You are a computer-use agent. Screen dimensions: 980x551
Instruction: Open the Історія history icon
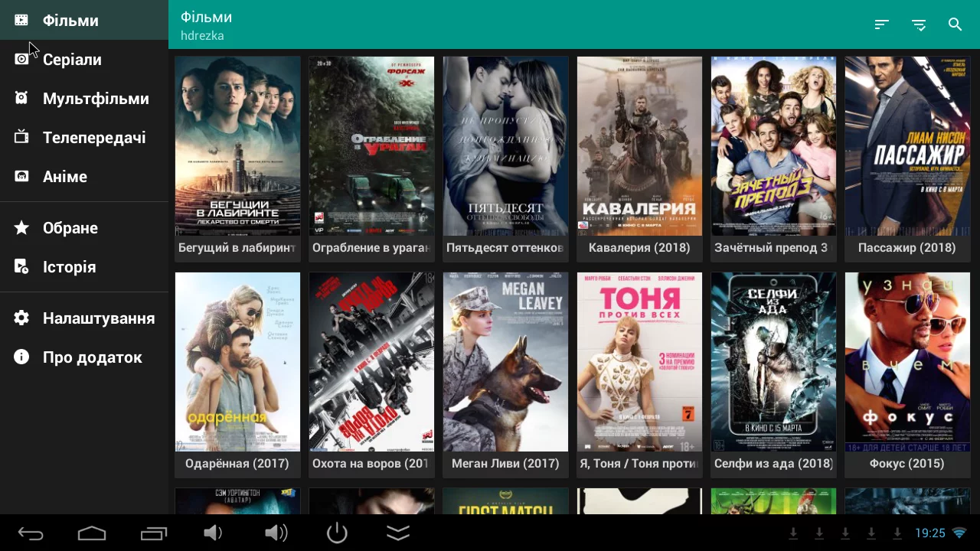[21, 266]
